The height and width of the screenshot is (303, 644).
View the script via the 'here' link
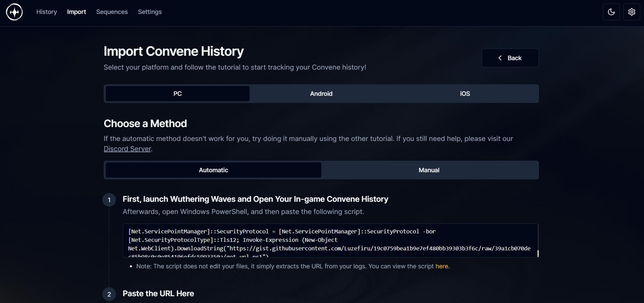tap(441, 266)
